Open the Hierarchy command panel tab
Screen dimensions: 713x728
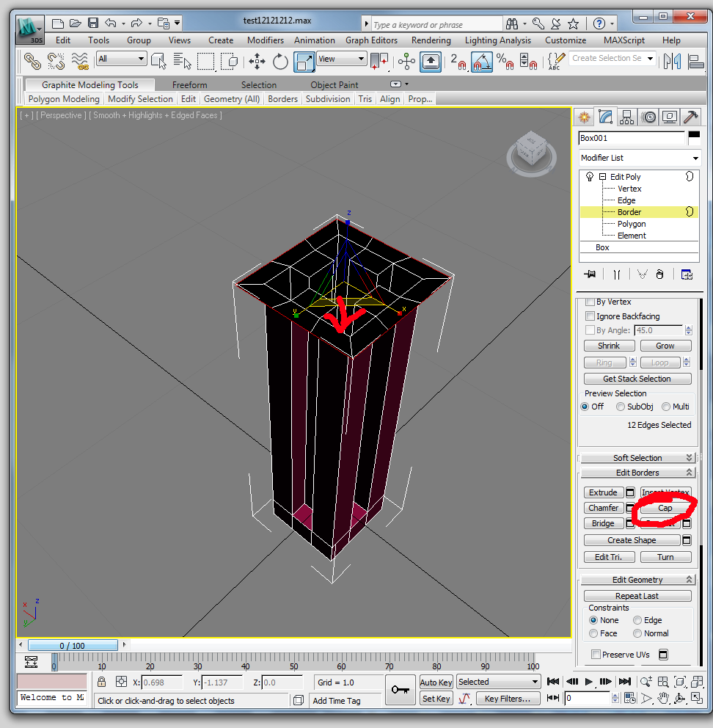tap(626, 117)
